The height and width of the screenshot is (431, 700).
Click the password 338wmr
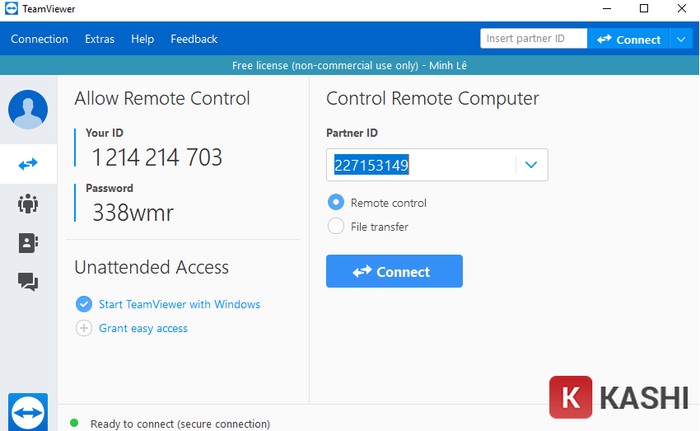pyautogui.click(x=133, y=213)
